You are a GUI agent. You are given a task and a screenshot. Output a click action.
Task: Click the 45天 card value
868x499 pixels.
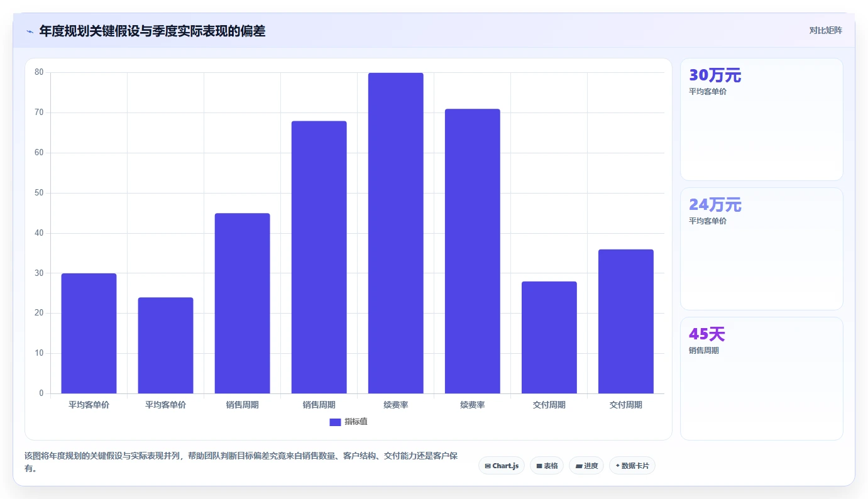click(706, 334)
